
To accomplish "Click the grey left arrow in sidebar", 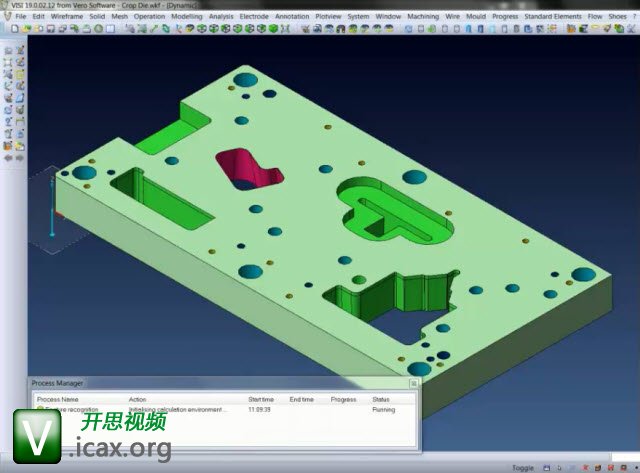I will pyautogui.click(x=8, y=158).
